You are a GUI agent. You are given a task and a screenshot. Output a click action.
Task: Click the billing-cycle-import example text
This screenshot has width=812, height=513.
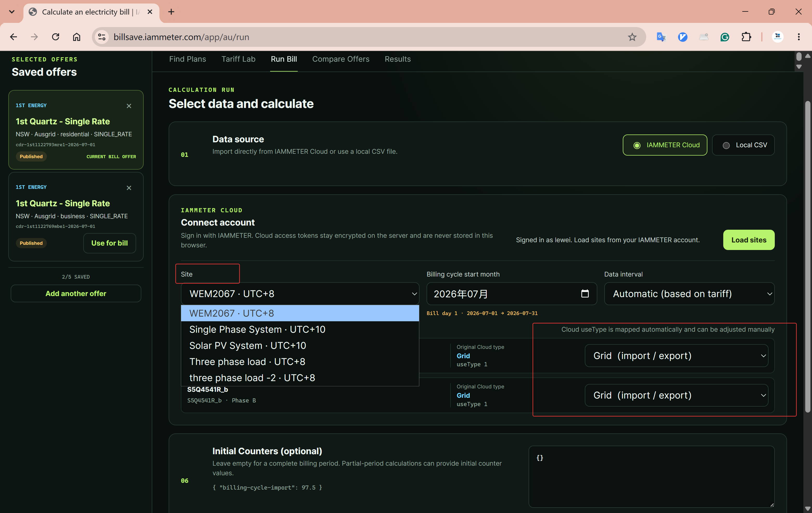pyautogui.click(x=267, y=488)
